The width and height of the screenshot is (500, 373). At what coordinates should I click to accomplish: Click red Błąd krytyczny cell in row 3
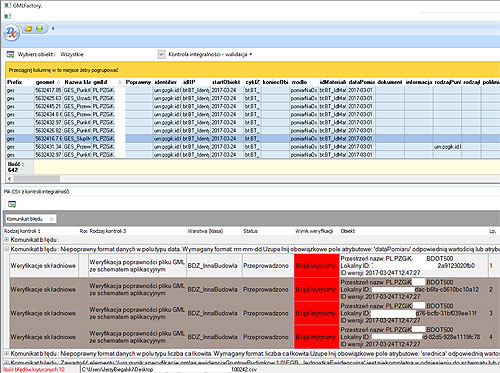point(316,313)
